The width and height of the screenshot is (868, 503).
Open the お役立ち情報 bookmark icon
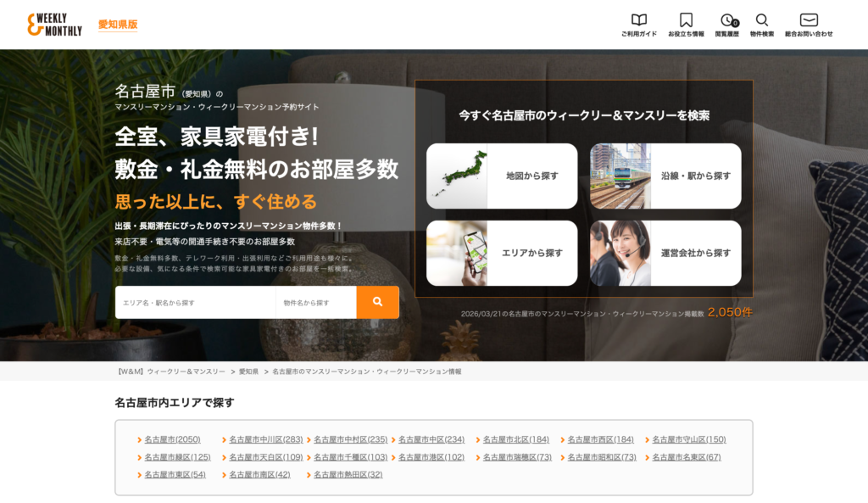[686, 22]
